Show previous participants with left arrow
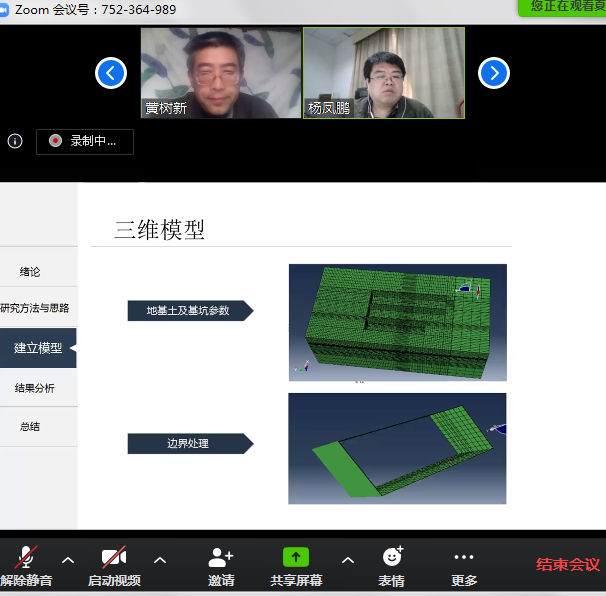The image size is (606, 596). tap(111, 73)
